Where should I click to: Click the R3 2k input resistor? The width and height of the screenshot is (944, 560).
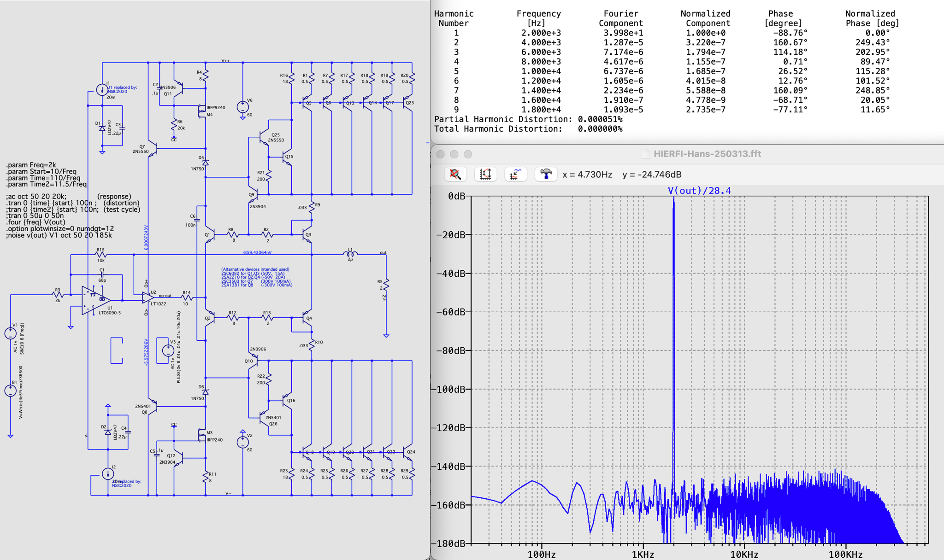pos(58,295)
